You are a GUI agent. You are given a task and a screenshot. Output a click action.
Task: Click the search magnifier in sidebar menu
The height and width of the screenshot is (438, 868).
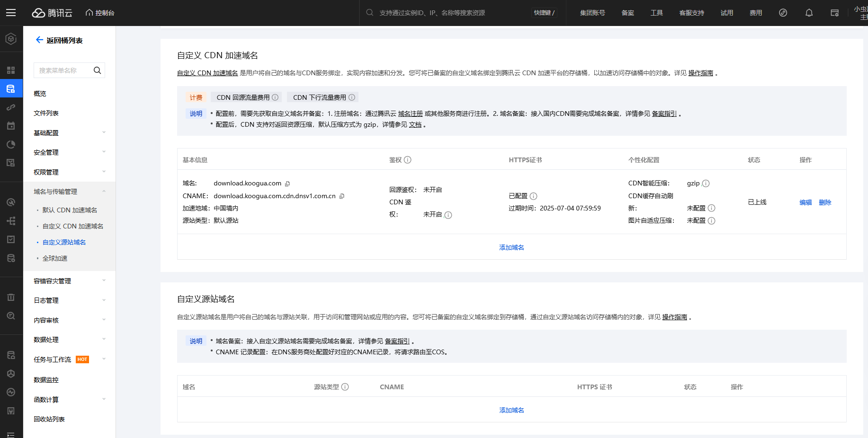point(98,70)
